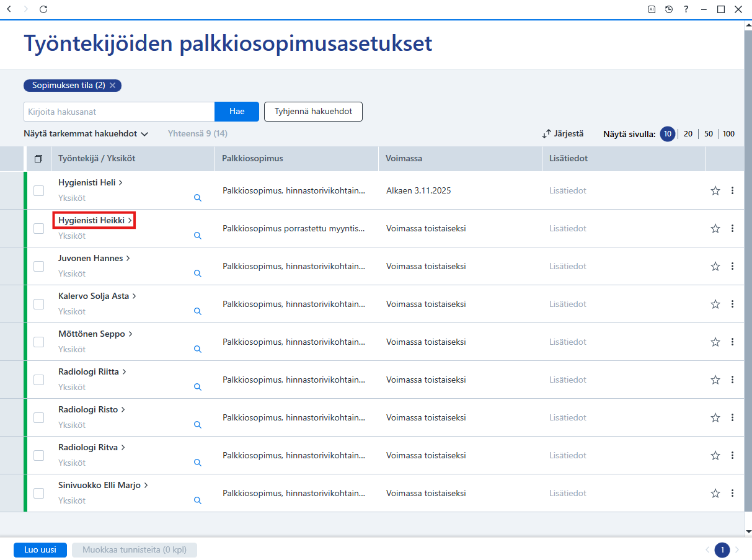Click Tyhjennä hakuehdot button
752x560 pixels.
tap(313, 112)
